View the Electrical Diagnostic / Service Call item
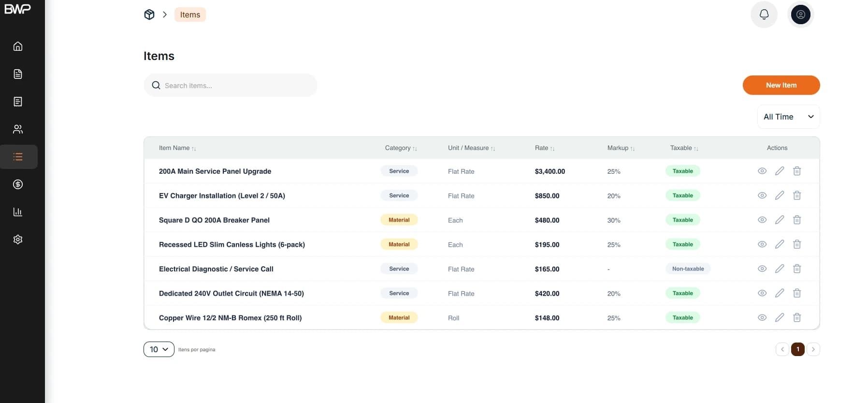The height and width of the screenshot is (403, 868). coord(762,269)
